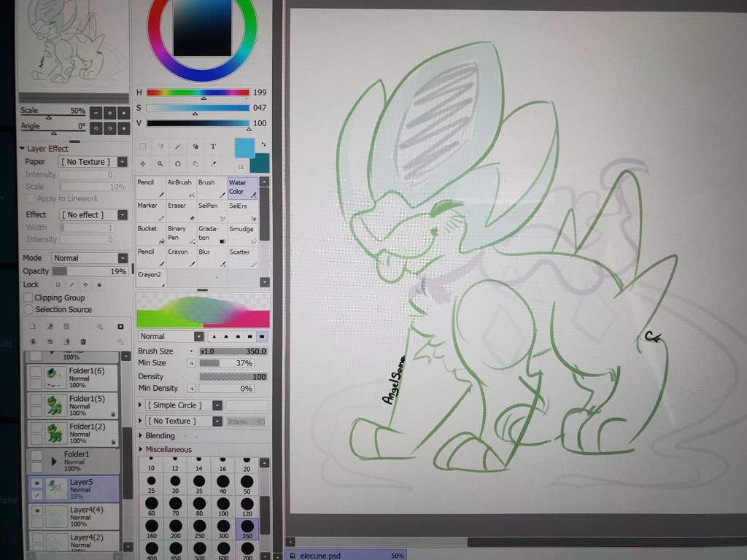Adjust the layer Opacity slider
Screen dimensions: 747x560
(90, 271)
